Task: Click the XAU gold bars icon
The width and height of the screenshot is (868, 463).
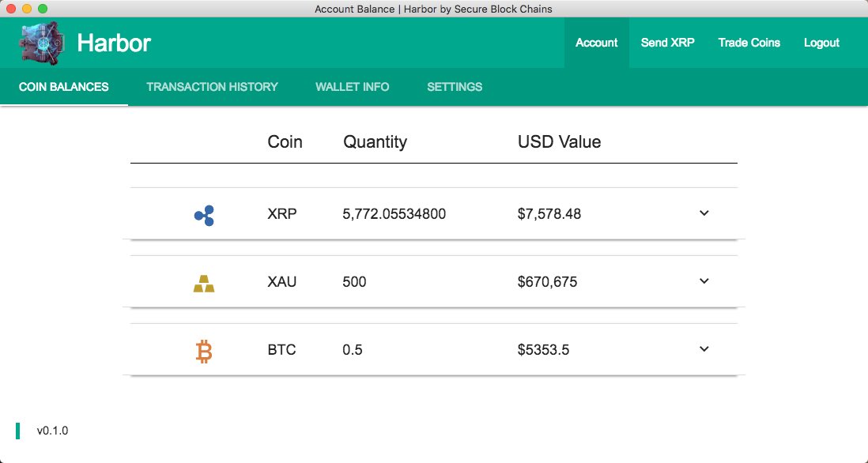Action: tap(204, 283)
